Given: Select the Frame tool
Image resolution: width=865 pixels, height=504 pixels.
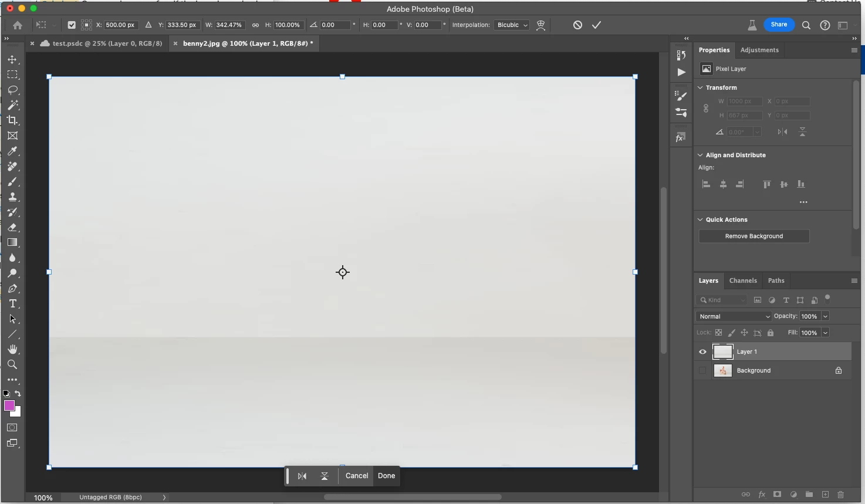Looking at the screenshot, I should click(x=12, y=136).
